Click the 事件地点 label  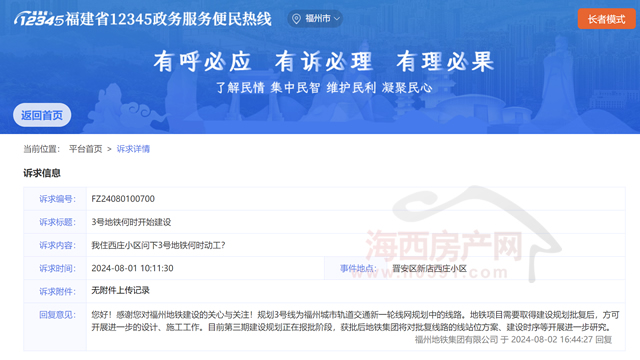tap(358, 268)
